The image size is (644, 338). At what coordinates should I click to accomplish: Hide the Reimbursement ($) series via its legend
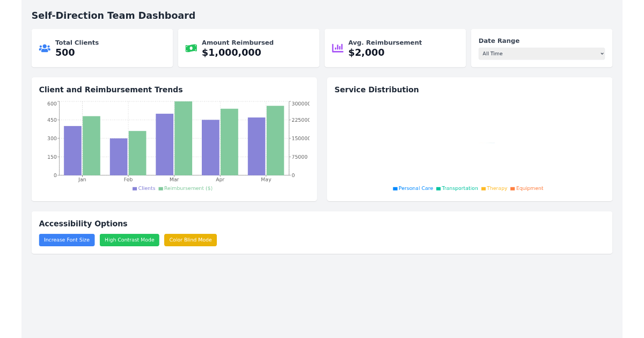point(185,188)
